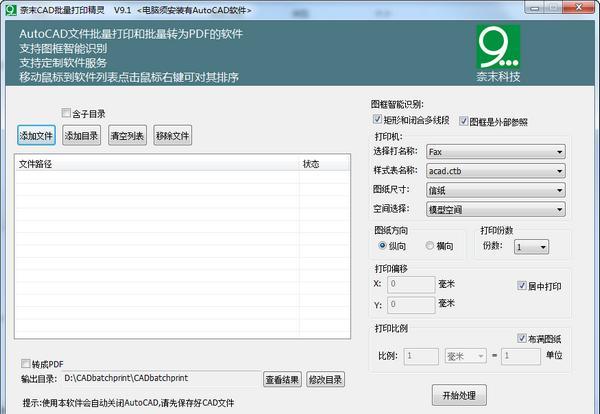This screenshot has width=600, height=414.
Task: Click the 添加文件 button
Action: 36,135
